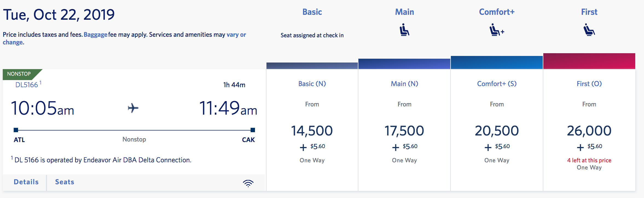Open flight number DL5166 link
This screenshot has height=198, width=644.
27,85
